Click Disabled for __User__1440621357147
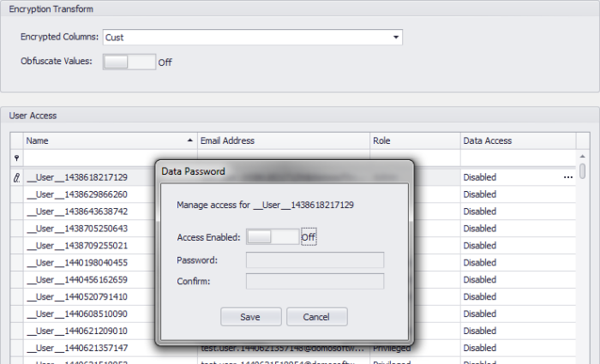The width and height of the screenshot is (600, 364). tap(479, 348)
